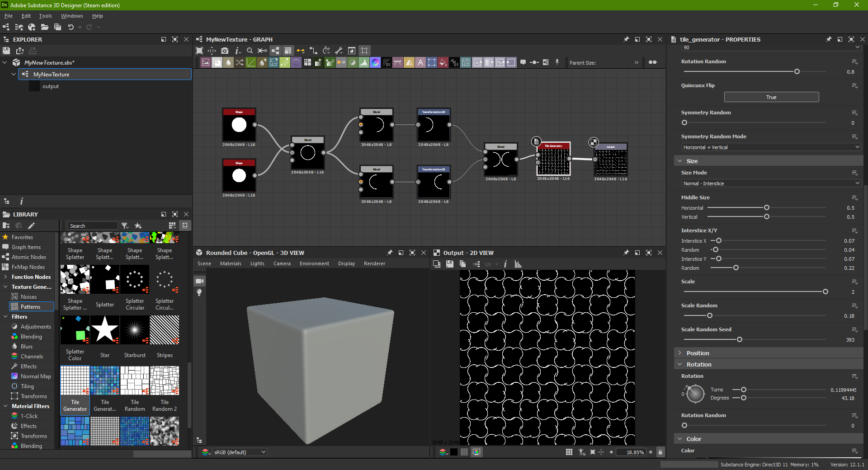Toggle Quincunx Flip True button
Viewport: 868px width, 470px height.
point(771,97)
